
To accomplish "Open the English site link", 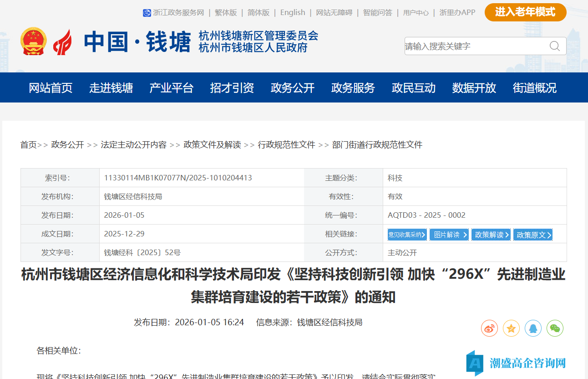I will 293,12.
